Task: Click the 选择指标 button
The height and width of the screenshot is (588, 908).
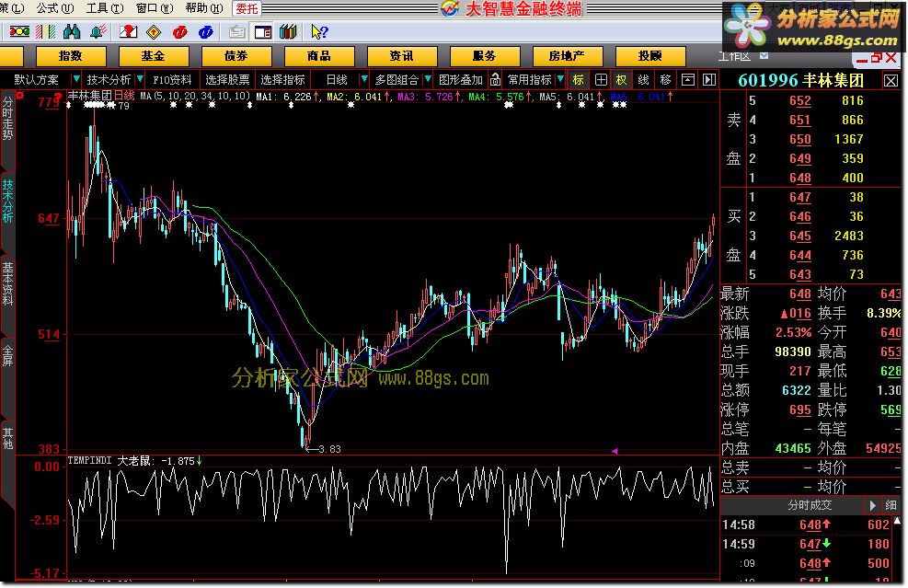Action: pyautogui.click(x=282, y=80)
